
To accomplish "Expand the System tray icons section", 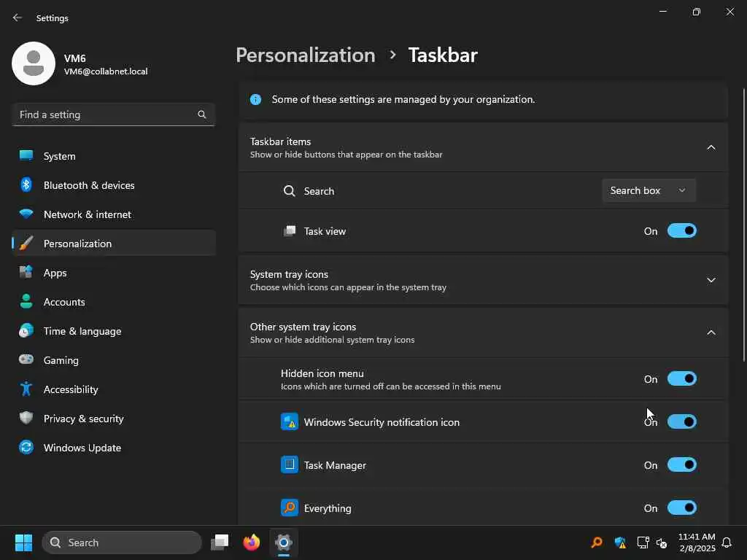I will click(711, 280).
